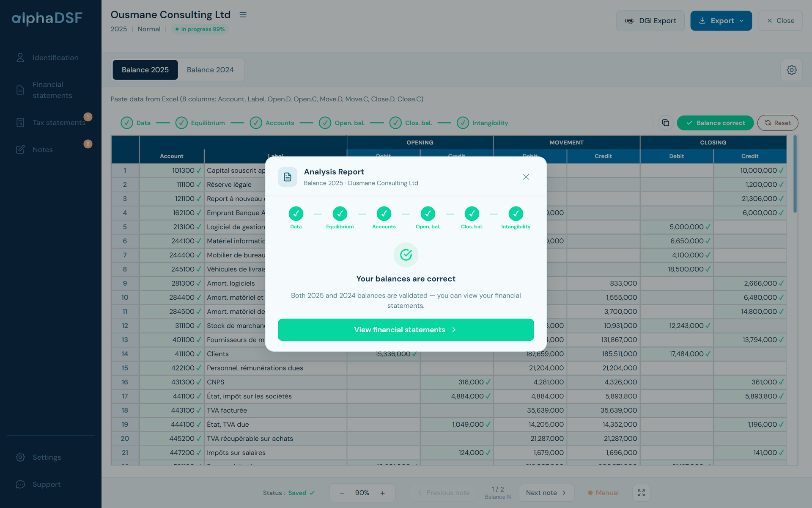Open Notes in the sidebar
812x508 pixels.
click(x=51, y=149)
